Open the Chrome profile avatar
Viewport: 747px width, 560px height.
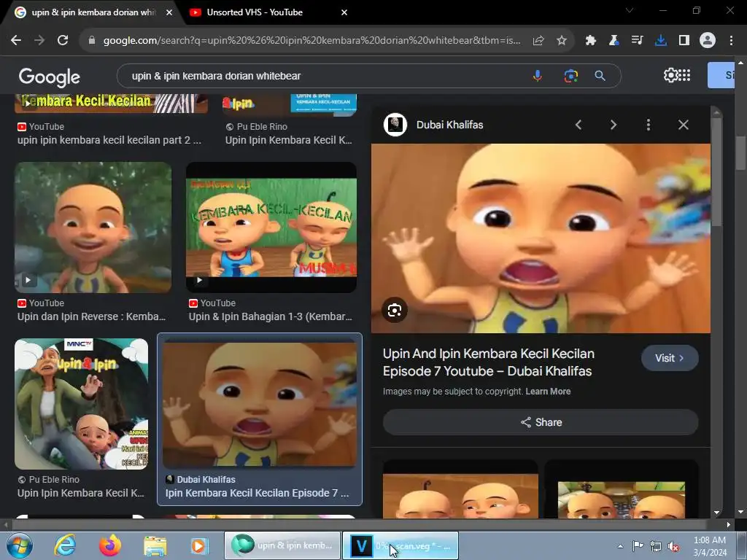(708, 41)
